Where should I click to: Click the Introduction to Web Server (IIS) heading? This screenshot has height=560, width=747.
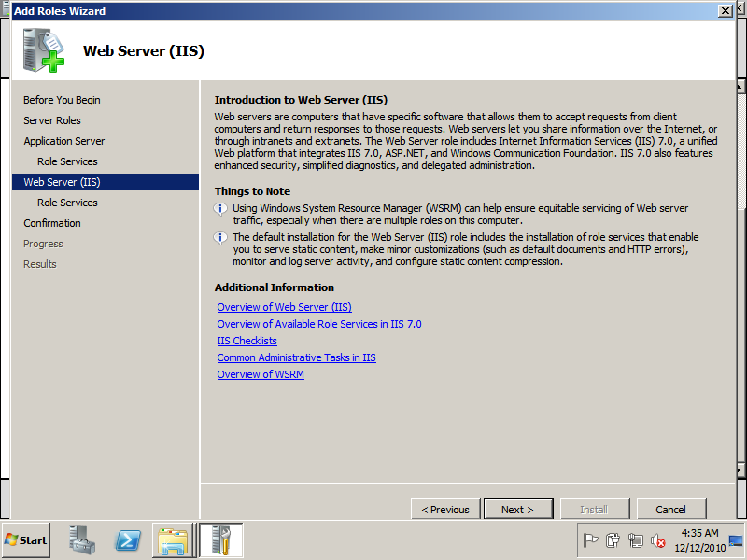tap(301, 100)
